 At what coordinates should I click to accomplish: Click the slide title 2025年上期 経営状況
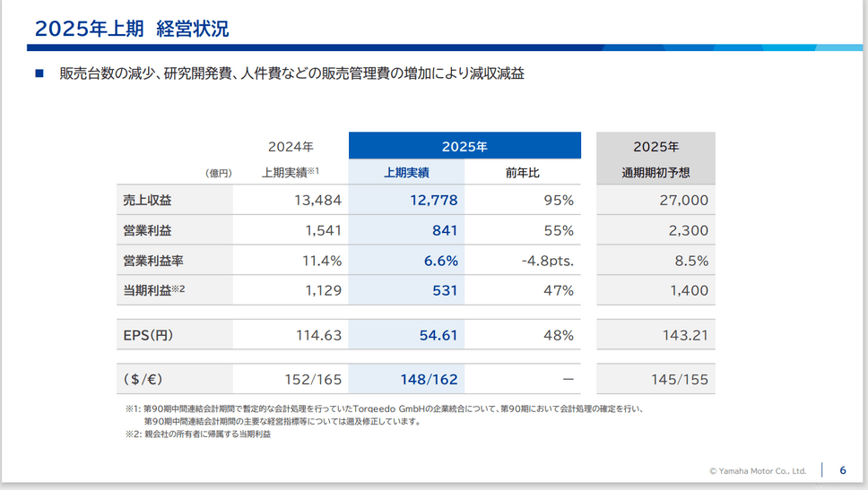[x=132, y=29]
